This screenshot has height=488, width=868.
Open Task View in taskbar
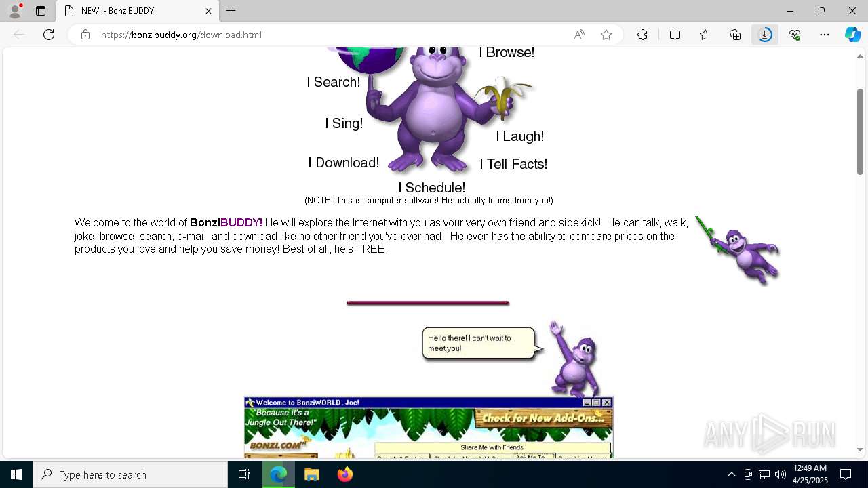tap(244, 474)
